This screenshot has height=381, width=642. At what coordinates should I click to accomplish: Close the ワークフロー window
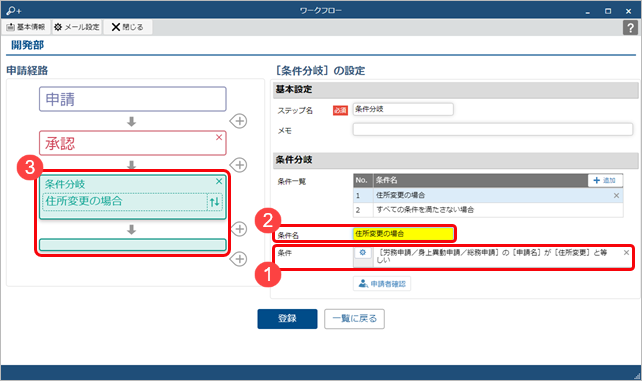click(628, 11)
